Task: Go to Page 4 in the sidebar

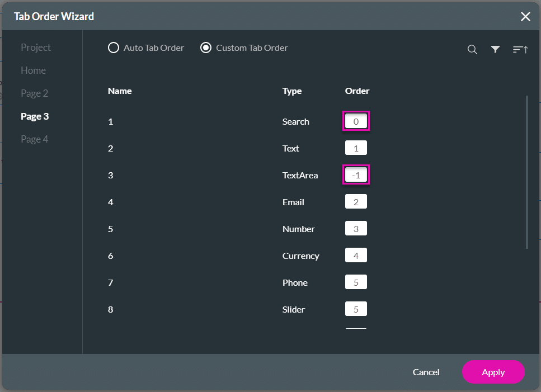Action: (35, 139)
